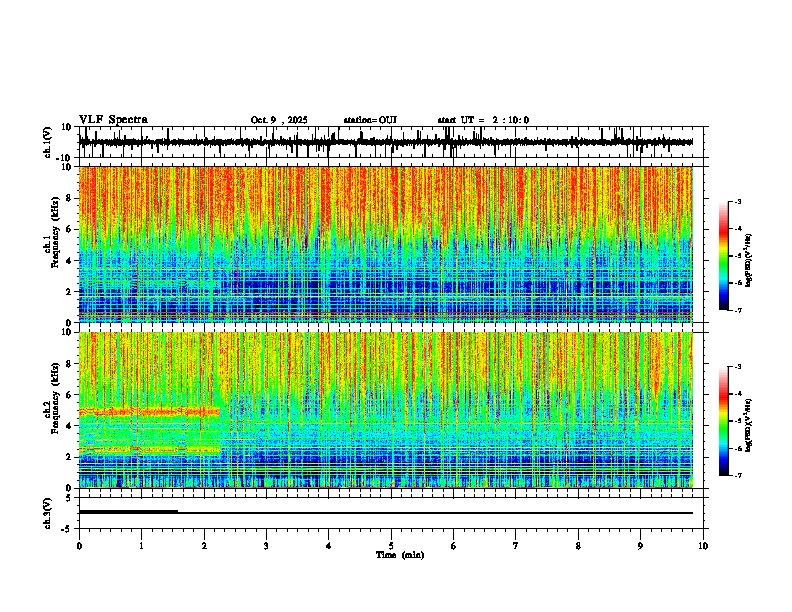Viewport: 792px width, 612px height.
Task: Click the "station=OUI" header label
Action: [x=370, y=120]
